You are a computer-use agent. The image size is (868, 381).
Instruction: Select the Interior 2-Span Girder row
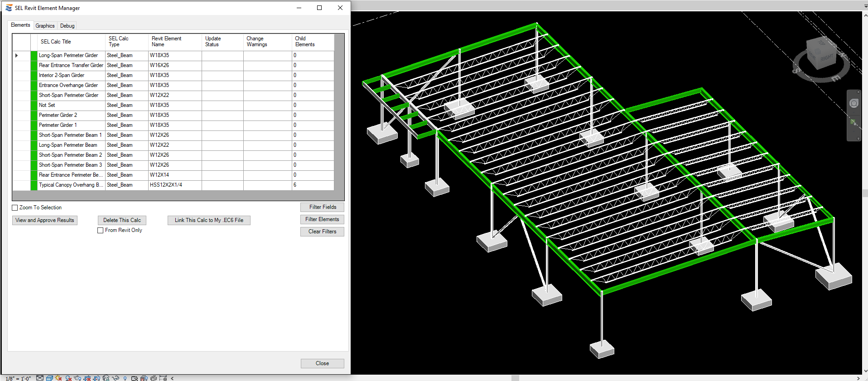coord(173,75)
